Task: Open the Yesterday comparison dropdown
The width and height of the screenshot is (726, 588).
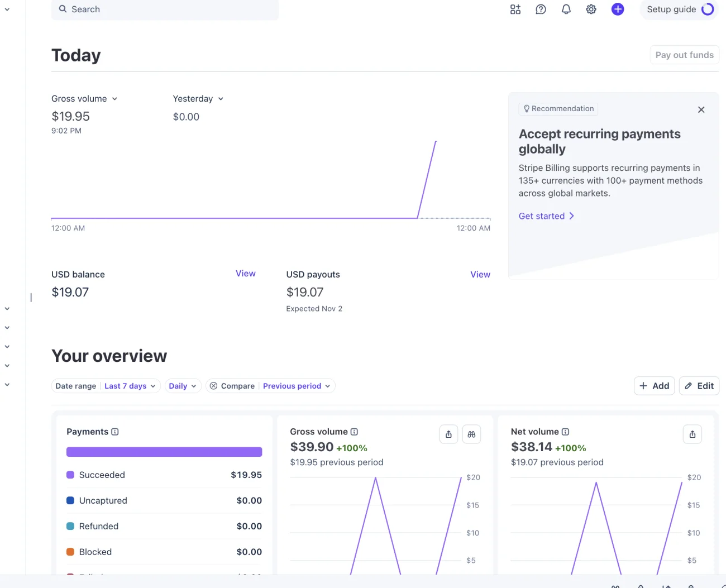Action: coord(198,99)
